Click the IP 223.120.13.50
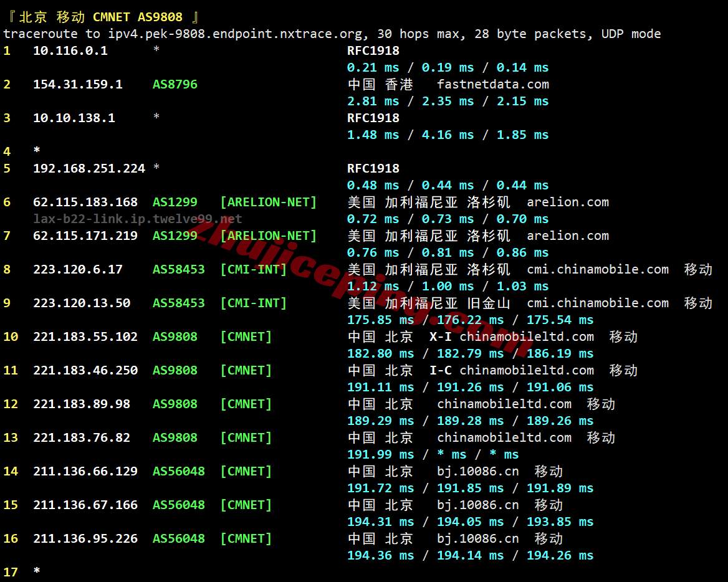The height and width of the screenshot is (582, 728). click(82, 303)
